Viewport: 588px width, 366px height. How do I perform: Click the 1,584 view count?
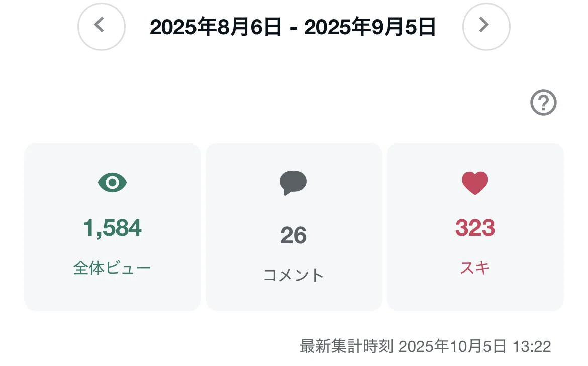click(x=112, y=228)
